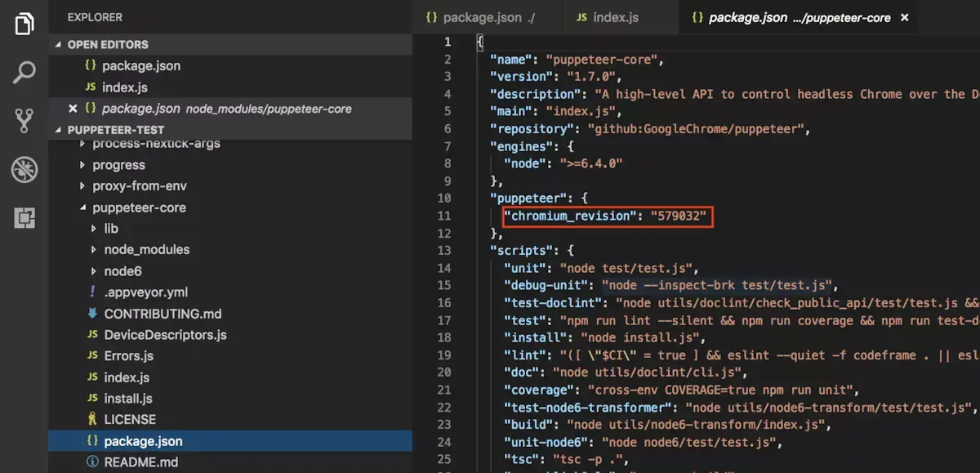The height and width of the screenshot is (473, 980).
Task: Close the active package.json editor tab
Action: [x=904, y=17]
